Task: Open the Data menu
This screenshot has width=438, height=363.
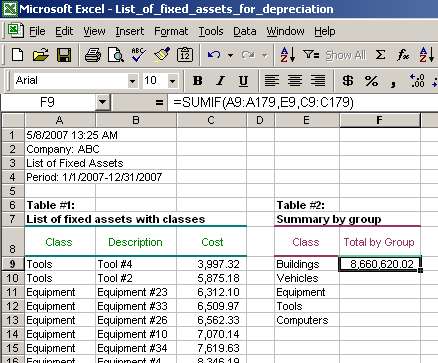Action: point(245,31)
